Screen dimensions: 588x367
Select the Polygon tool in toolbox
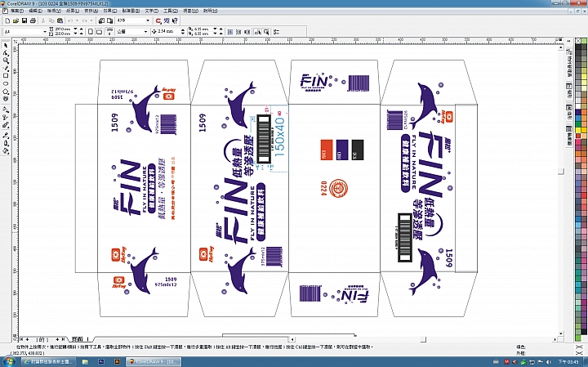5,92
